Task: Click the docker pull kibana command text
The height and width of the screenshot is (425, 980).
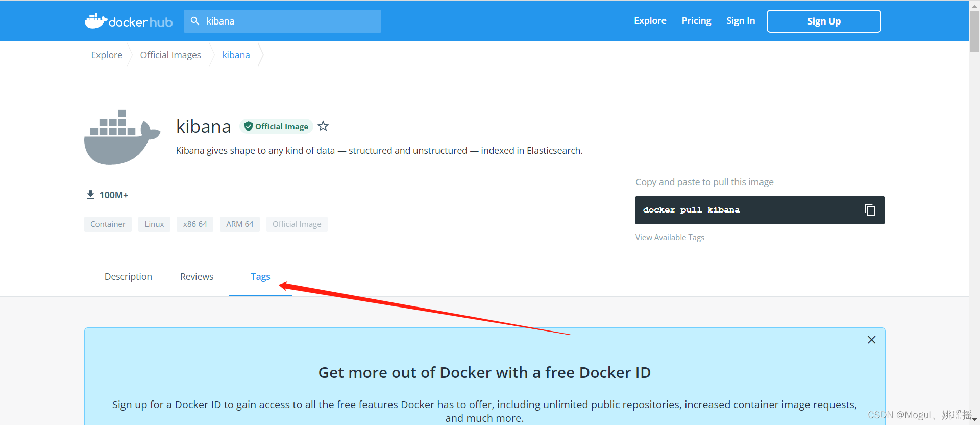Action: (x=691, y=210)
